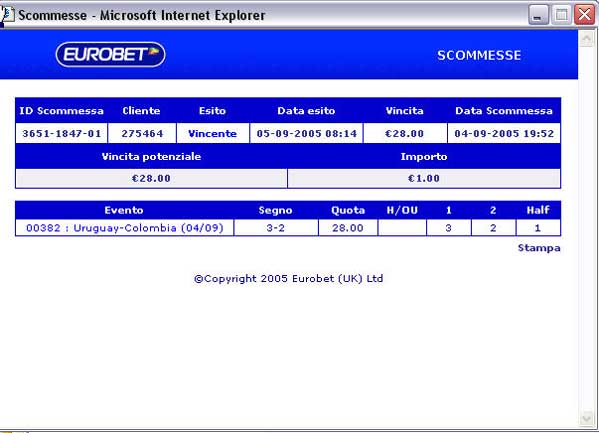Click the Quota value 28.00 cell
This screenshot has width=599, height=433.
coord(348,228)
